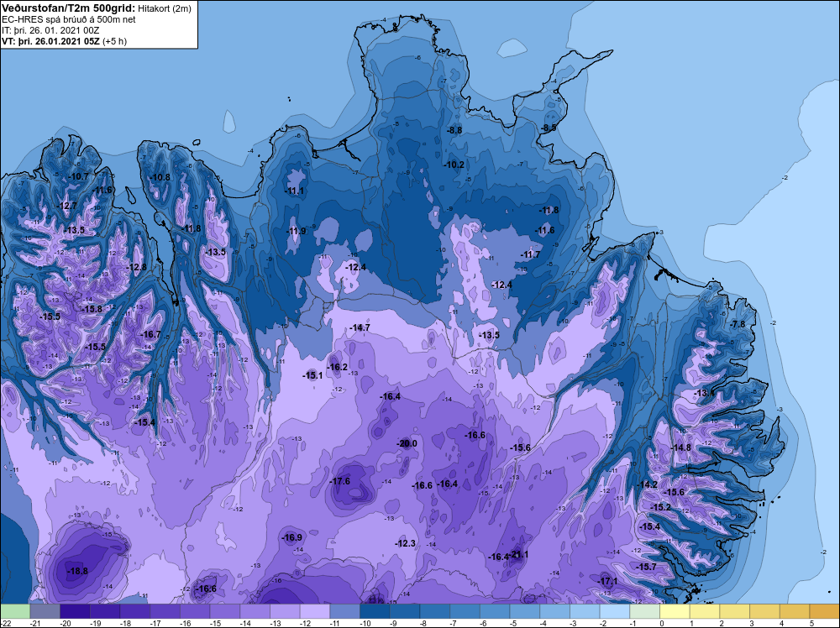Click the -10.8 temperature label
This screenshot has width=840, height=628.
160,177
